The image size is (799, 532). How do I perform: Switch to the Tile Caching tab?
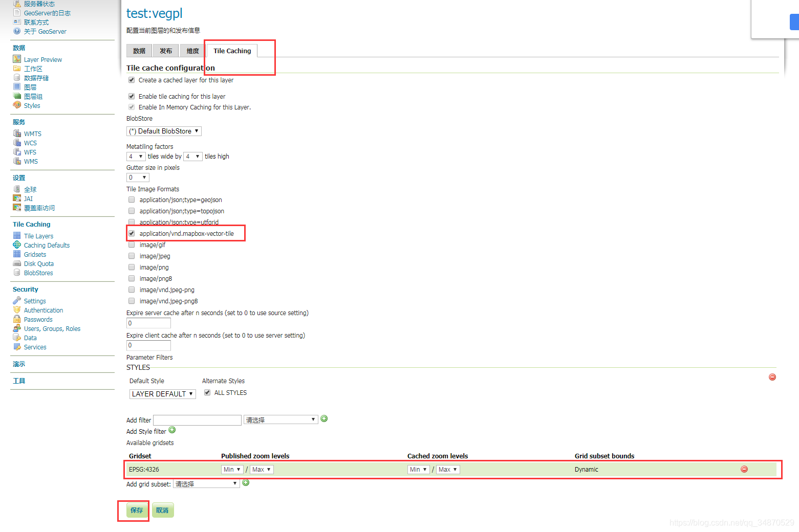point(232,51)
